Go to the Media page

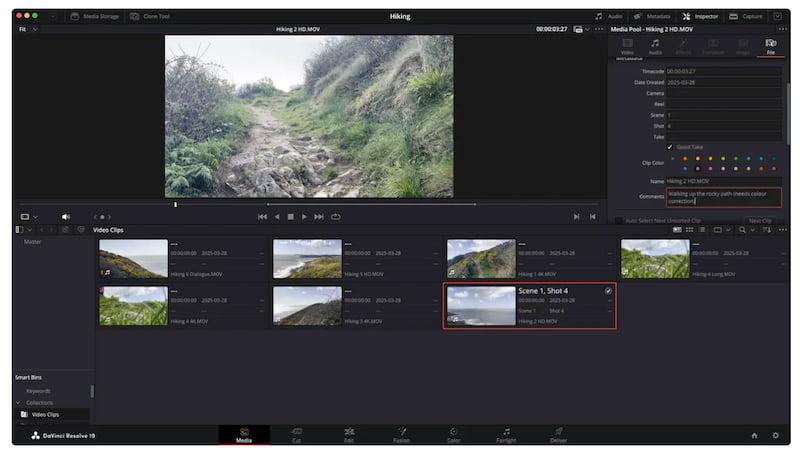244,435
